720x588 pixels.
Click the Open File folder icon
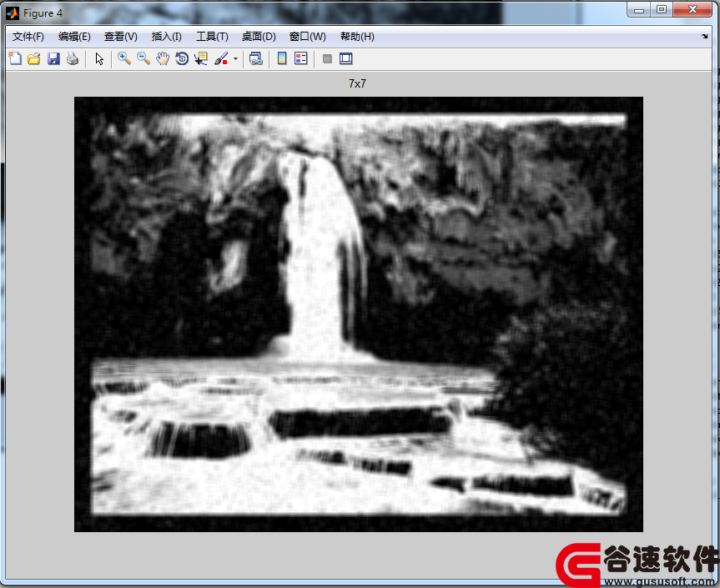[34, 58]
